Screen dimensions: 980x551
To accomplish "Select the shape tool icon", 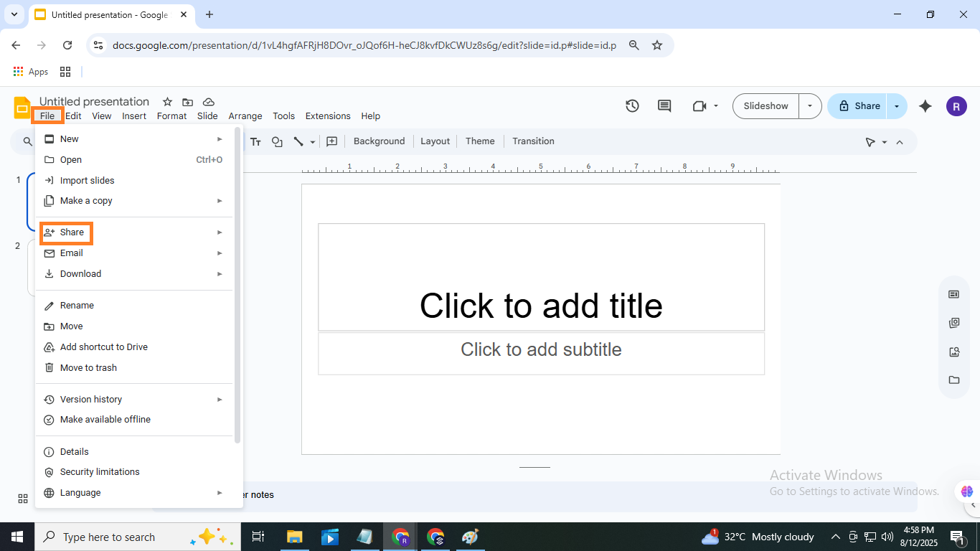I will pos(277,141).
